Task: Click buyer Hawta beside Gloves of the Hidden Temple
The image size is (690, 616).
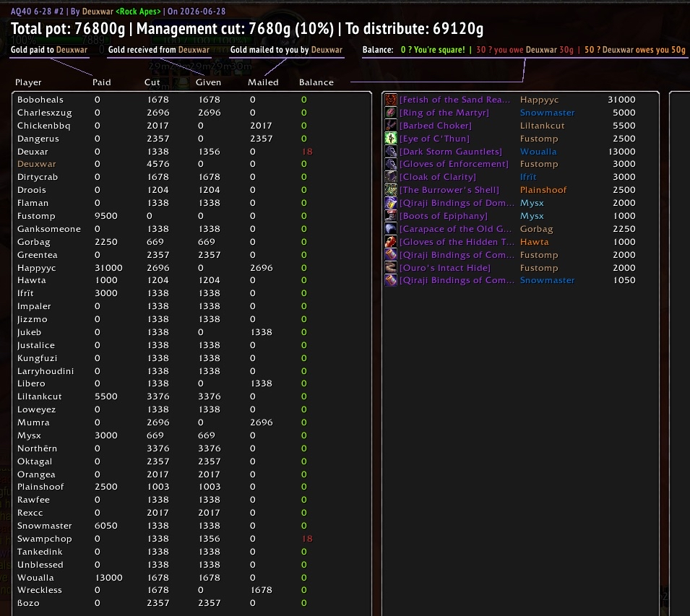Action: pos(534,242)
